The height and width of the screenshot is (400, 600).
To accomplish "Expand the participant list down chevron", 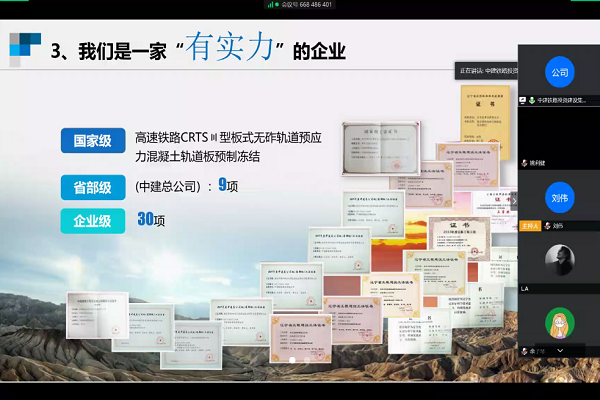I will 559,349.
